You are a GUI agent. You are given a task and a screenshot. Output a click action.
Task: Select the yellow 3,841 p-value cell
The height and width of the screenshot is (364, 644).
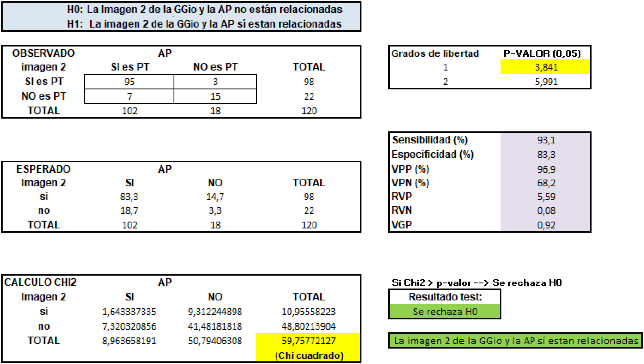[x=546, y=67]
